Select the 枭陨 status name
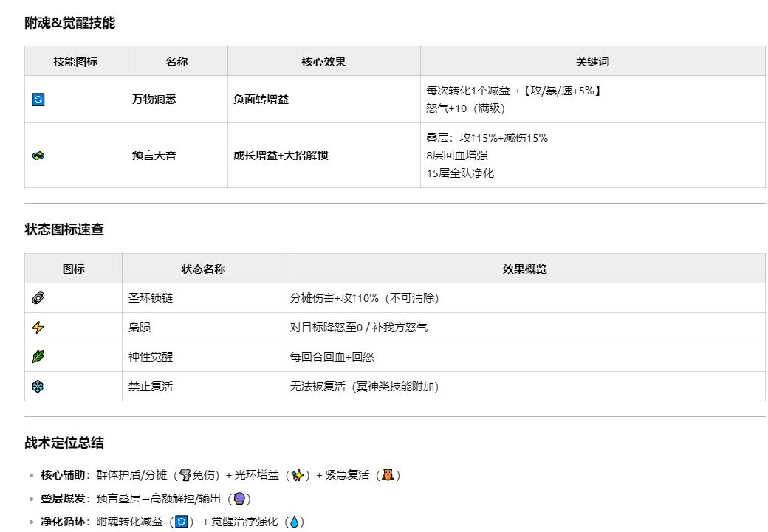 tap(140, 327)
